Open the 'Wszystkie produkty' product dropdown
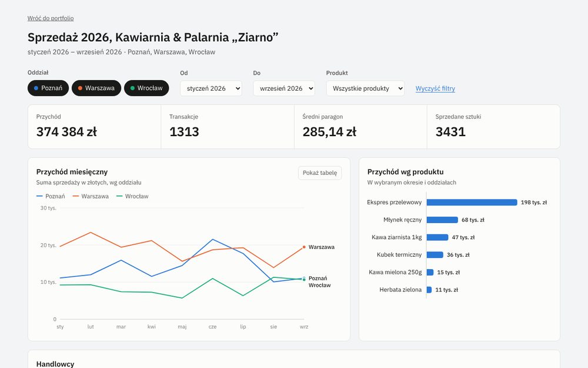Screen dimensions: 588x368 (x=365, y=88)
